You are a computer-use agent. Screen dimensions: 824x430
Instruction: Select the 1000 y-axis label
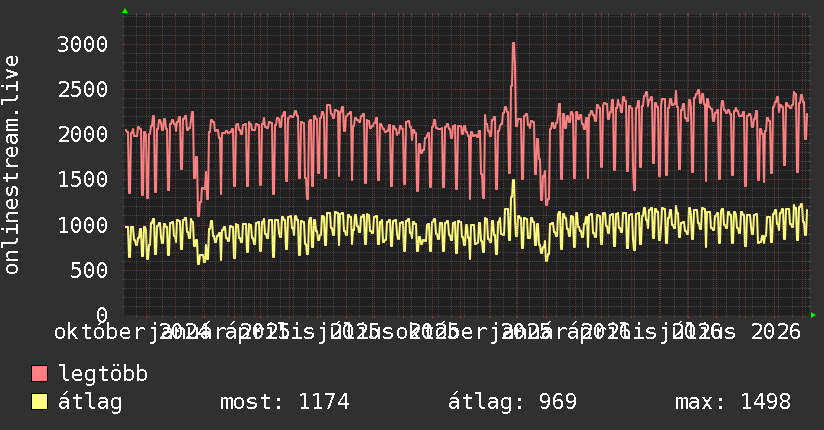(x=83, y=225)
